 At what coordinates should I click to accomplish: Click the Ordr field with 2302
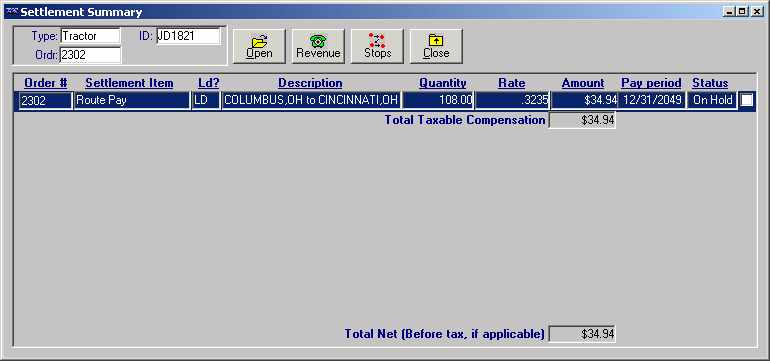tap(90, 55)
